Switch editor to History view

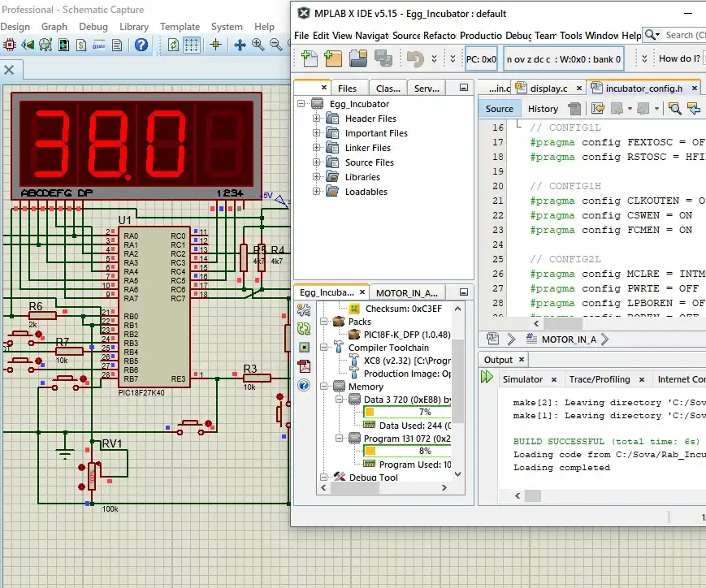click(x=543, y=109)
